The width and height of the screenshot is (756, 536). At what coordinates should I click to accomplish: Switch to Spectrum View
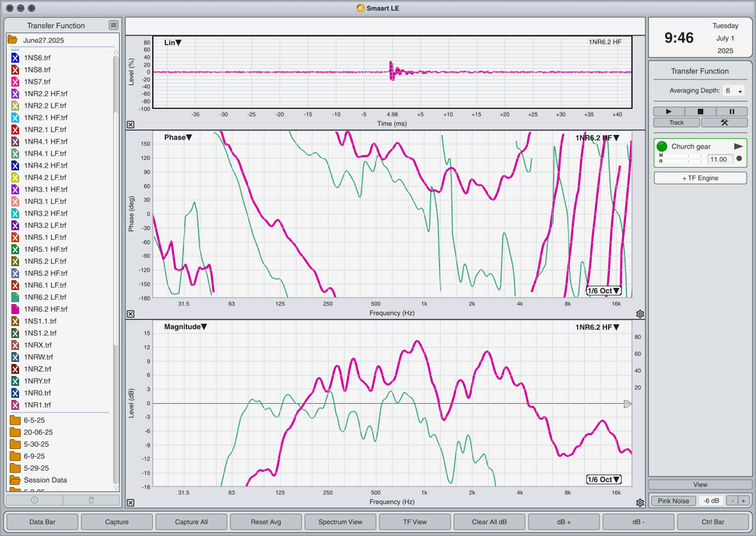pyautogui.click(x=340, y=521)
